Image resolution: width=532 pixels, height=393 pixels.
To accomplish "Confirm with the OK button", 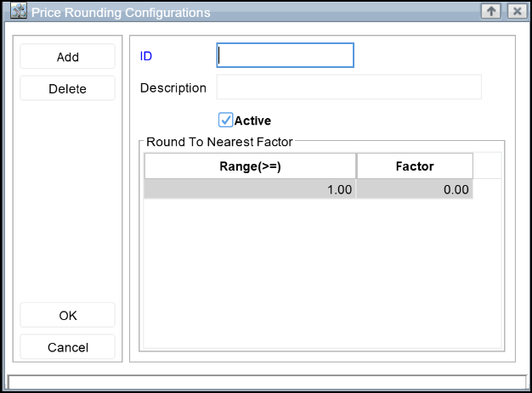I will pyautogui.click(x=67, y=315).
